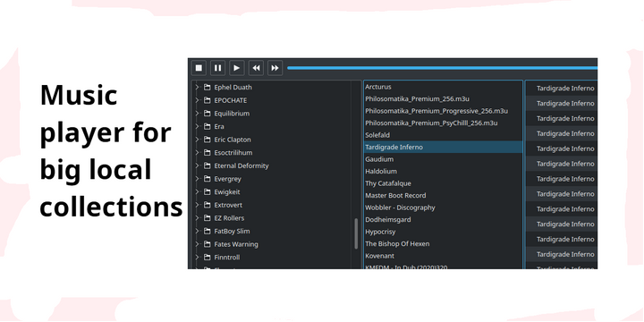Pause the current track
Image resolution: width=644 pixels, height=322 pixels.
pos(217,68)
